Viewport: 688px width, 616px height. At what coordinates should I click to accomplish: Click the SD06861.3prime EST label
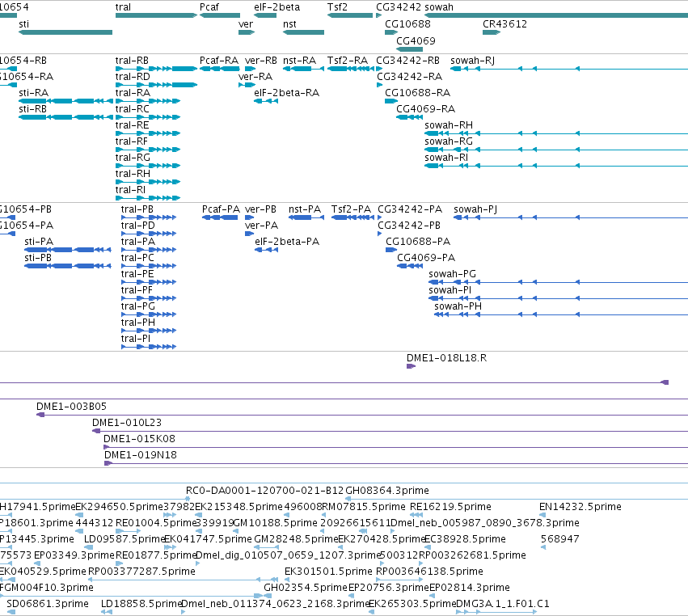coord(48,603)
